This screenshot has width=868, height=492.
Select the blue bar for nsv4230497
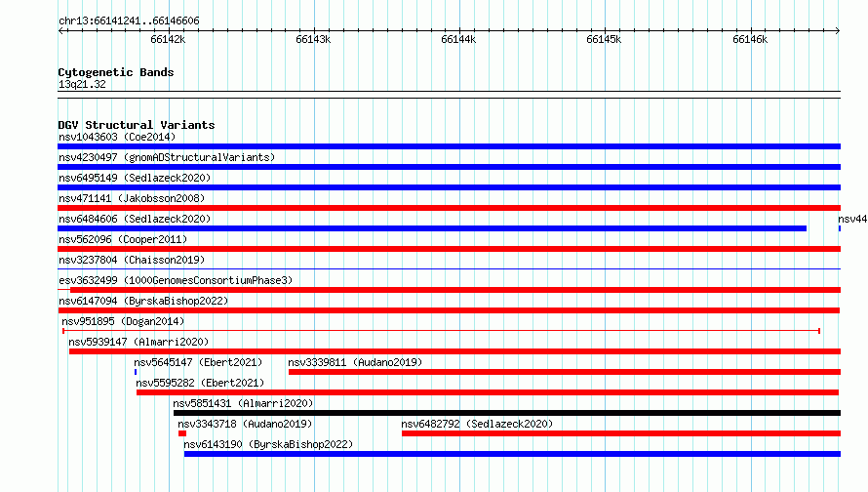[449, 167]
